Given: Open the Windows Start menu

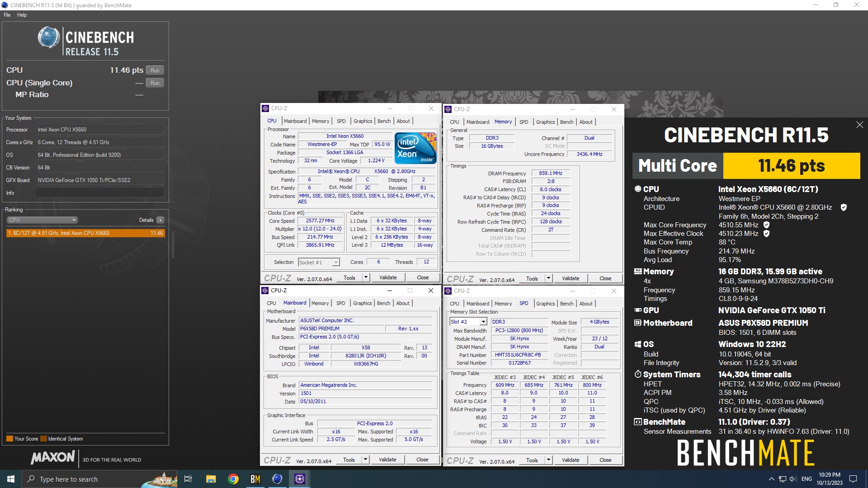Looking at the screenshot, I should (11, 479).
